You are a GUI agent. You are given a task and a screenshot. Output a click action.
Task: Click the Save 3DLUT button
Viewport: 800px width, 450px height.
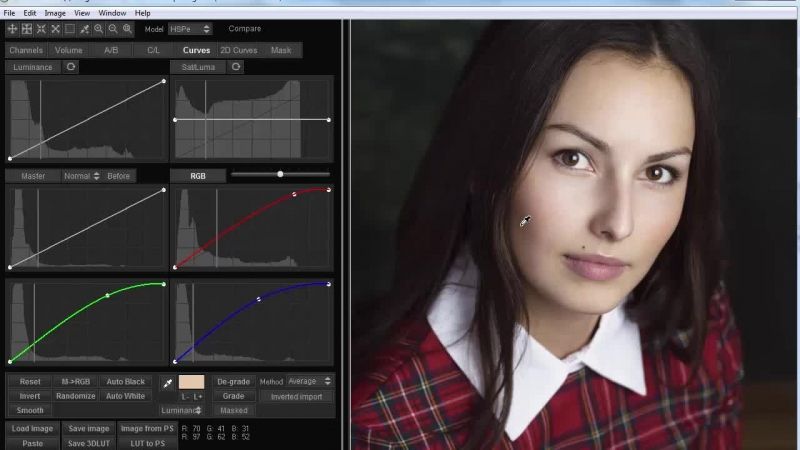(89, 443)
